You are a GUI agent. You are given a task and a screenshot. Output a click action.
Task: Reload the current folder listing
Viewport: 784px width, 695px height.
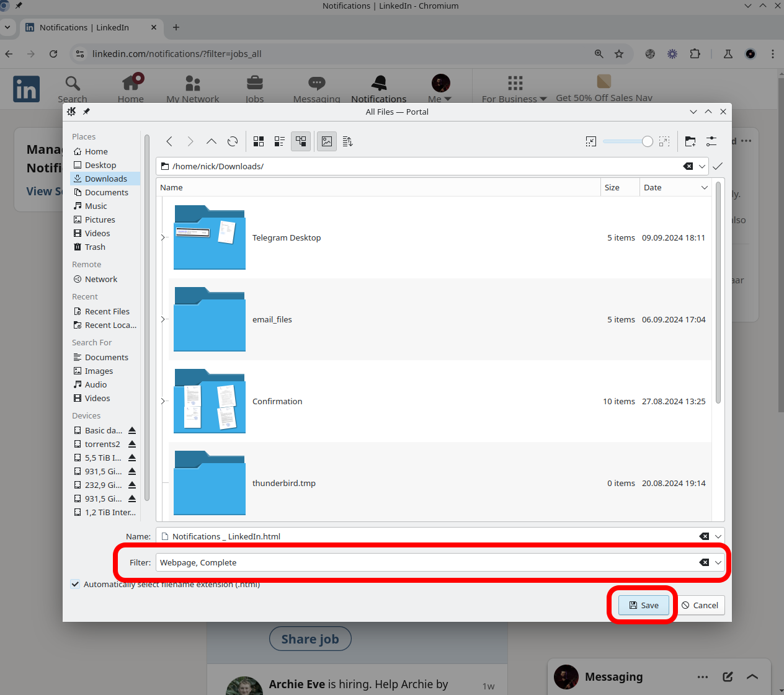pyautogui.click(x=233, y=141)
